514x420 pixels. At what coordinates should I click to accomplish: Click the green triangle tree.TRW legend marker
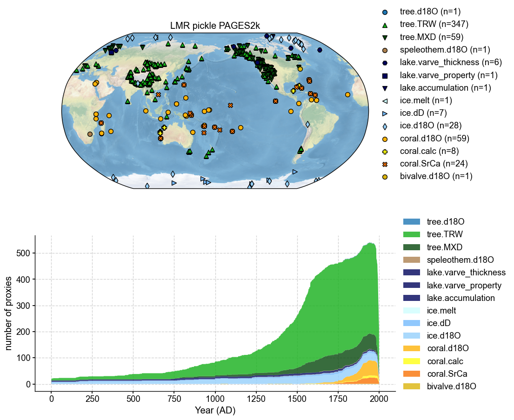coord(384,24)
